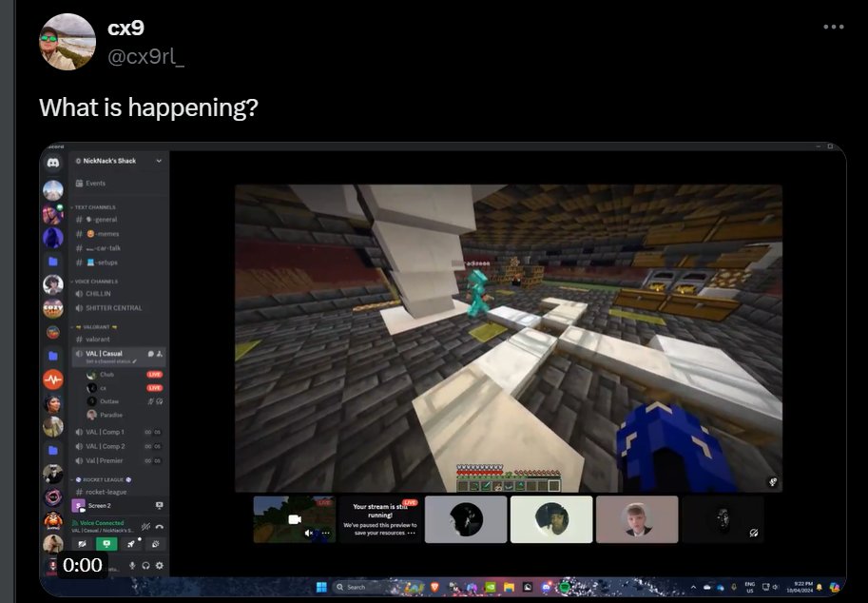Click the pop-out icon on main stream

coord(773,482)
